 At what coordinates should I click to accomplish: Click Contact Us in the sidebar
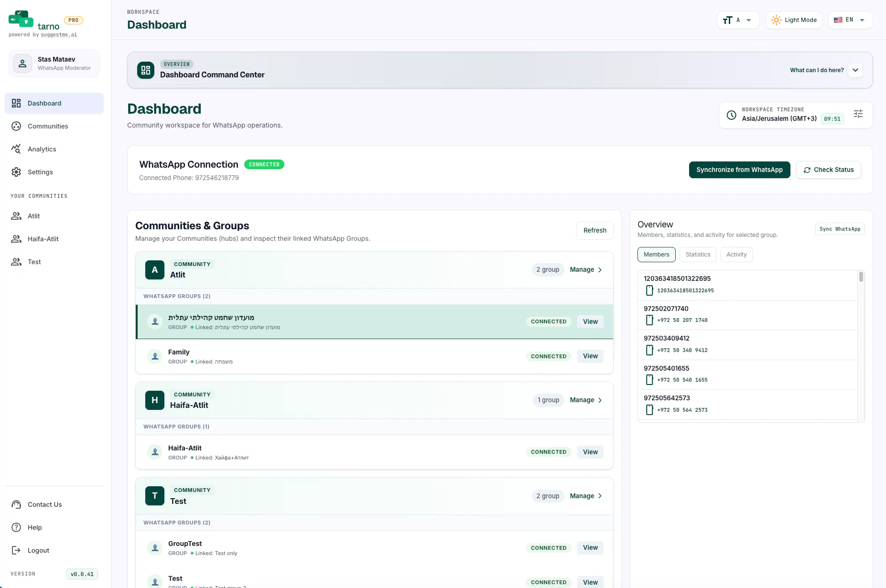click(54, 504)
